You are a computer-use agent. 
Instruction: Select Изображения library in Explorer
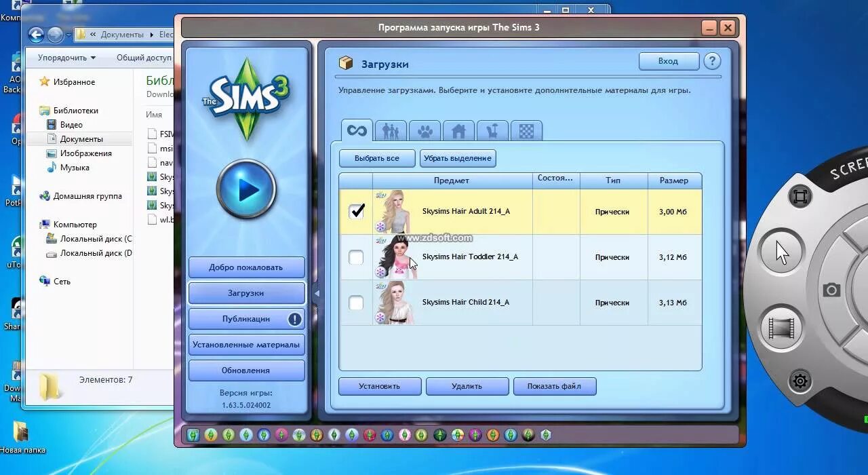coord(85,153)
